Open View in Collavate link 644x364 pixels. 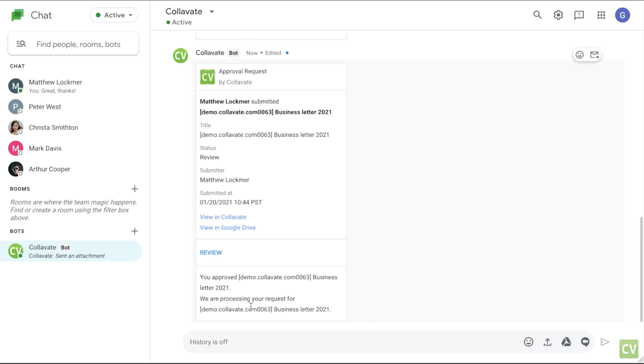(223, 217)
